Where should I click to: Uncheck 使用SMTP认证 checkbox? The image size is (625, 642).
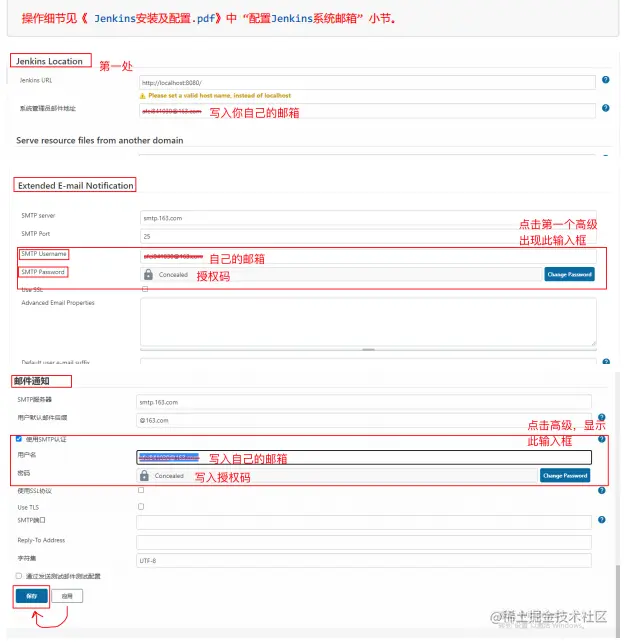tap(19, 439)
